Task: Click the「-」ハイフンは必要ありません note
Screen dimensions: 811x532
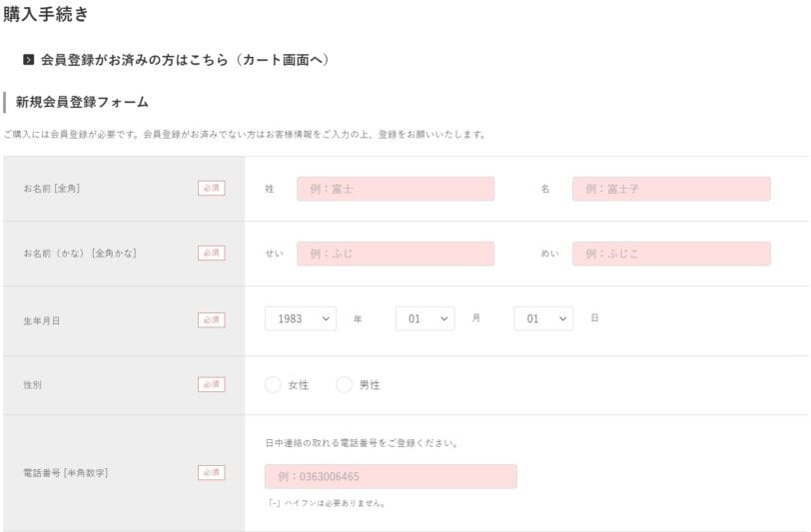Action: pos(327,503)
